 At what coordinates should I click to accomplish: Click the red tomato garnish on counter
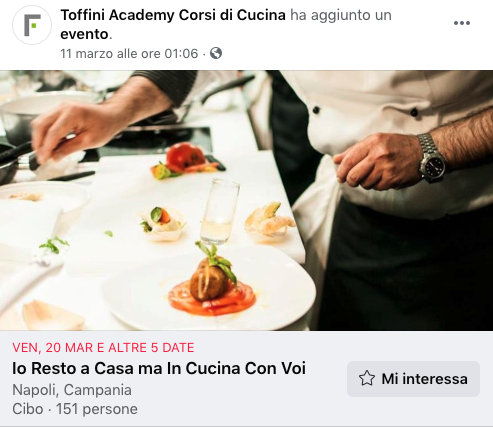coord(185,158)
